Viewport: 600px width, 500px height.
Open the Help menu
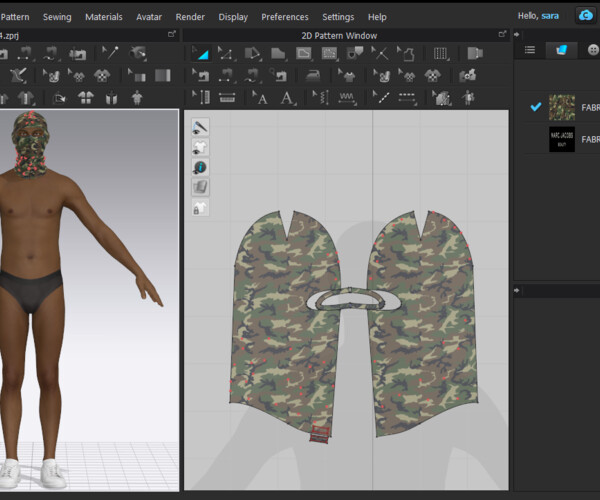[x=377, y=17]
